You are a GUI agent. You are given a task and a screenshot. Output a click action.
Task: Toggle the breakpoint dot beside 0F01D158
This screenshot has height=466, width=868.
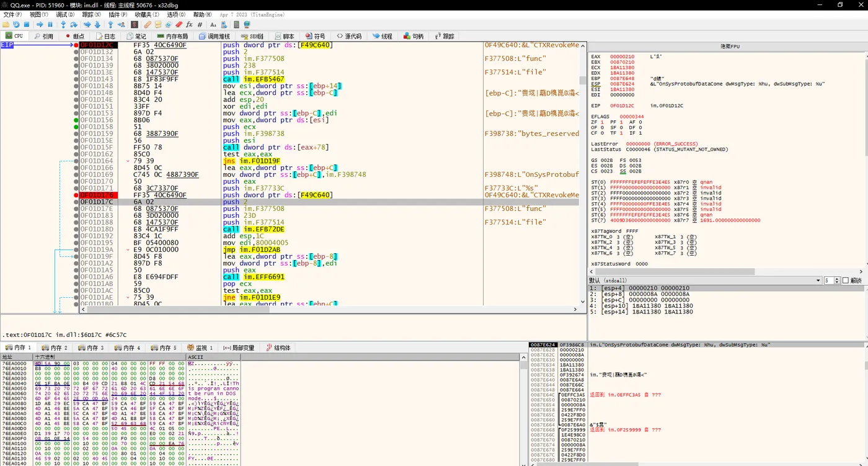tap(75, 126)
